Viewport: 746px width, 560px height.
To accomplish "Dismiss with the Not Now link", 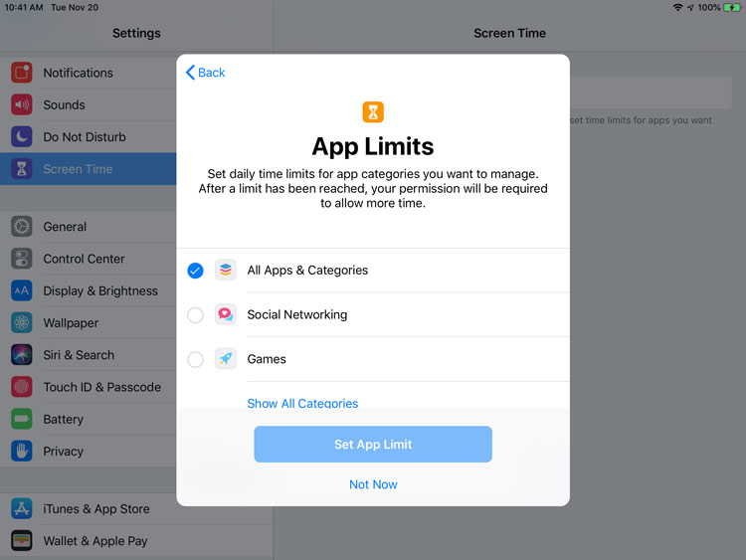I will point(373,484).
